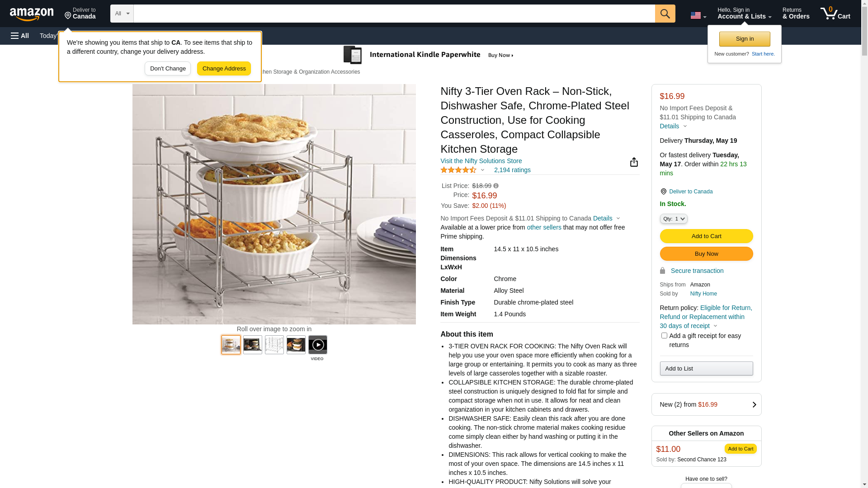868x488 pixels.
Task: Click the Change Address button
Action: click(224, 69)
